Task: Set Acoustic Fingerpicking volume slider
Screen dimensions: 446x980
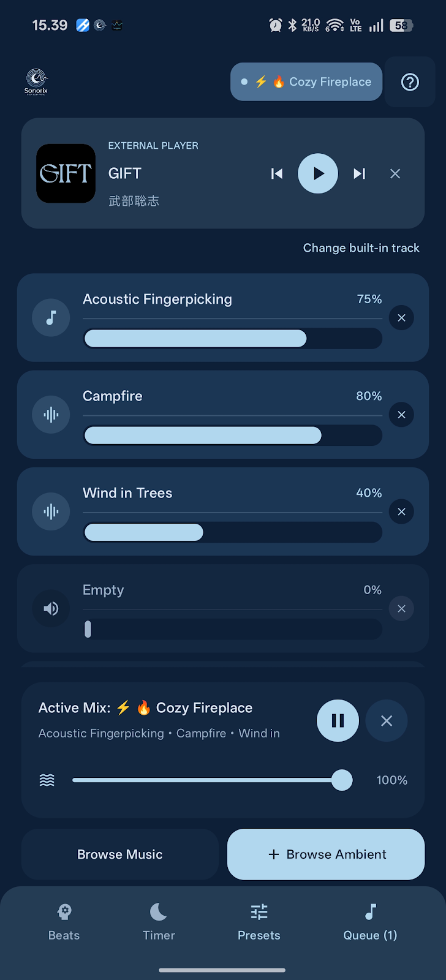Action: [233, 339]
